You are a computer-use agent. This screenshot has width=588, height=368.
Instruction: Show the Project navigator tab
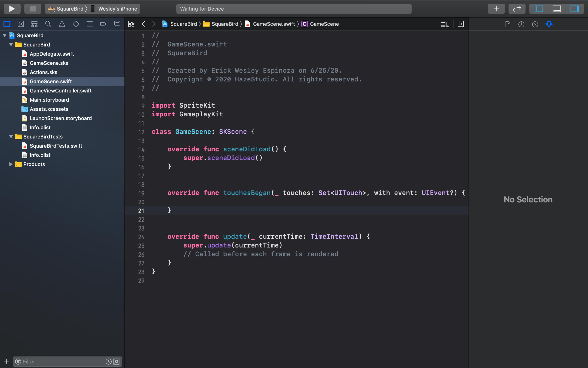pyautogui.click(x=7, y=24)
